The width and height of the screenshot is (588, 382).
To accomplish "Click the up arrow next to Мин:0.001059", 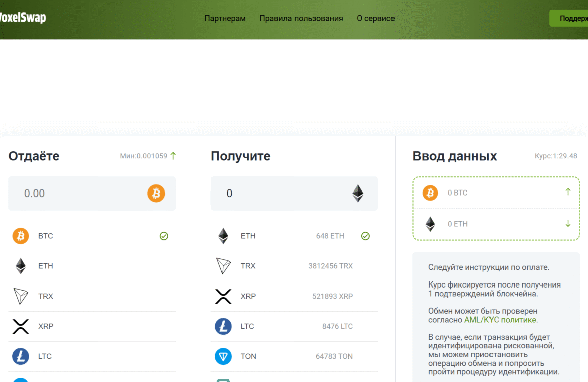I will (173, 156).
